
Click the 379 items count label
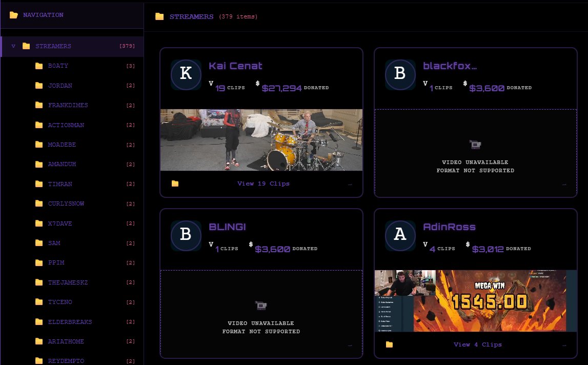pyautogui.click(x=238, y=16)
